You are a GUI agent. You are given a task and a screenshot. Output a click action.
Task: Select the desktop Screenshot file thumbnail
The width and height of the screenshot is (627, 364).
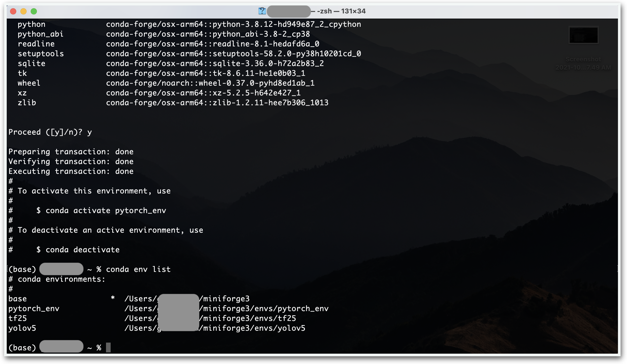583,35
